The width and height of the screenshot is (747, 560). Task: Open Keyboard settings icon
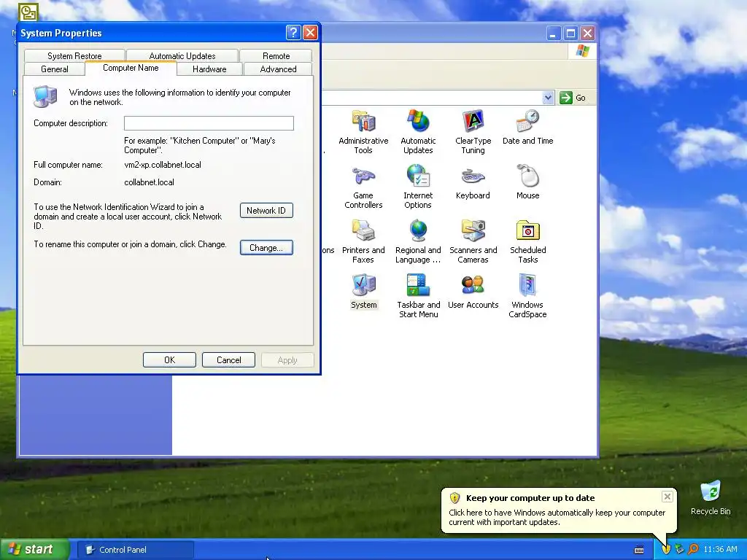[473, 182]
